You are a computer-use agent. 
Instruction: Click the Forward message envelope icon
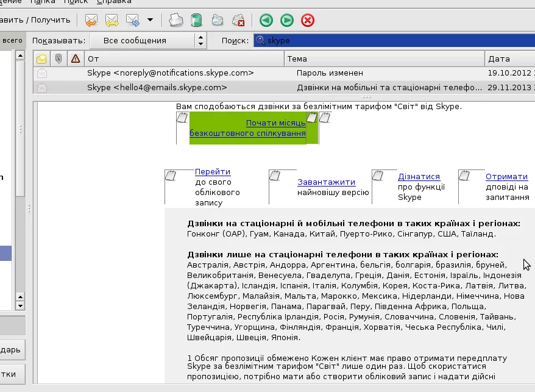click(133, 20)
